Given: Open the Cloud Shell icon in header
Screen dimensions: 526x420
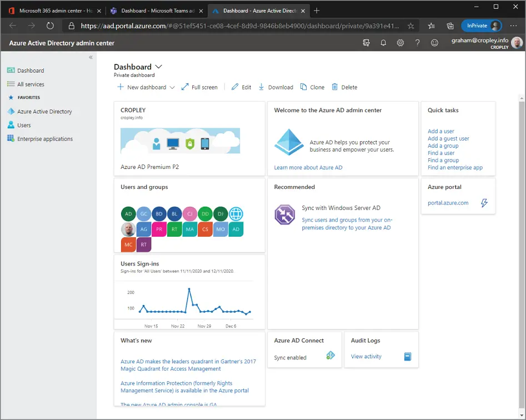Looking at the screenshot, I should pos(366,43).
